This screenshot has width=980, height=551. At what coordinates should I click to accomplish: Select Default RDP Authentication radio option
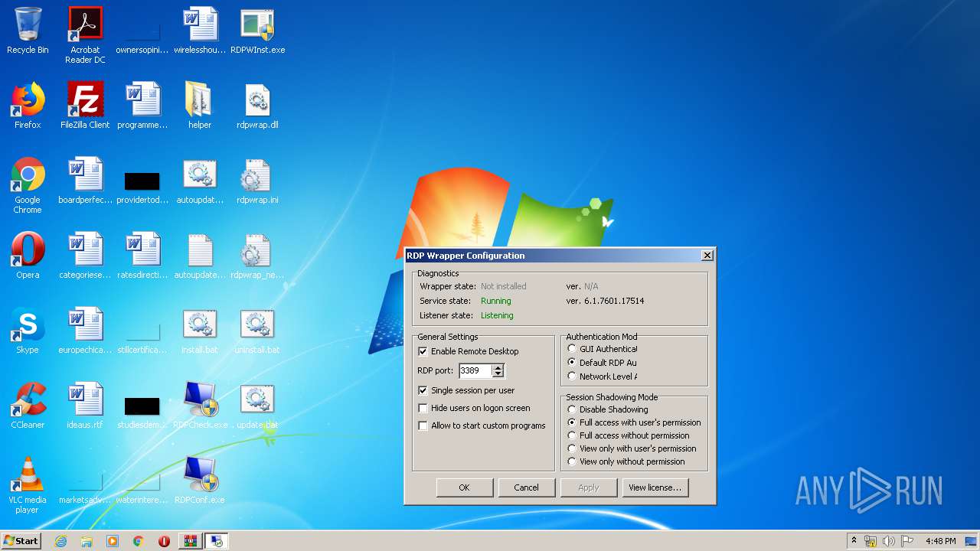[x=572, y=363]
